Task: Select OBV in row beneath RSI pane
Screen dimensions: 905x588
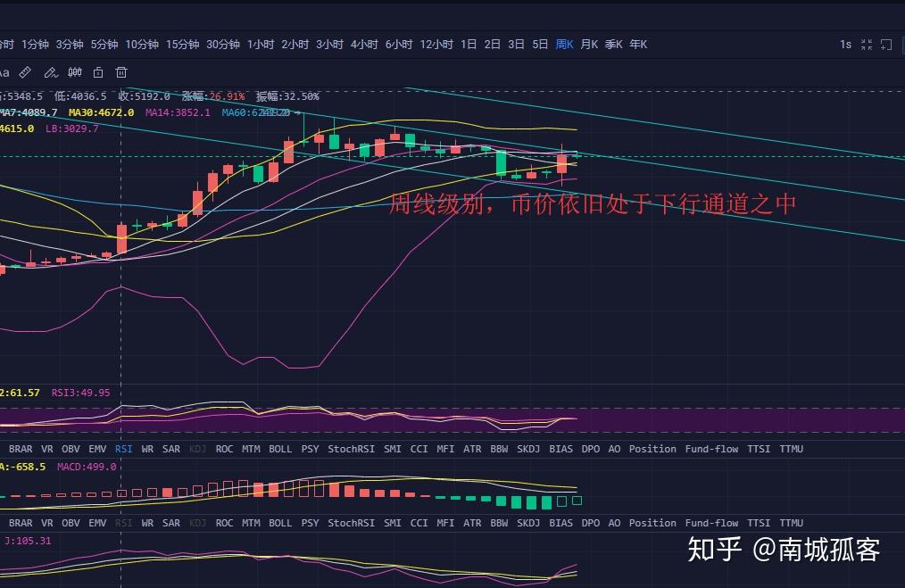Action: point(71,449)
